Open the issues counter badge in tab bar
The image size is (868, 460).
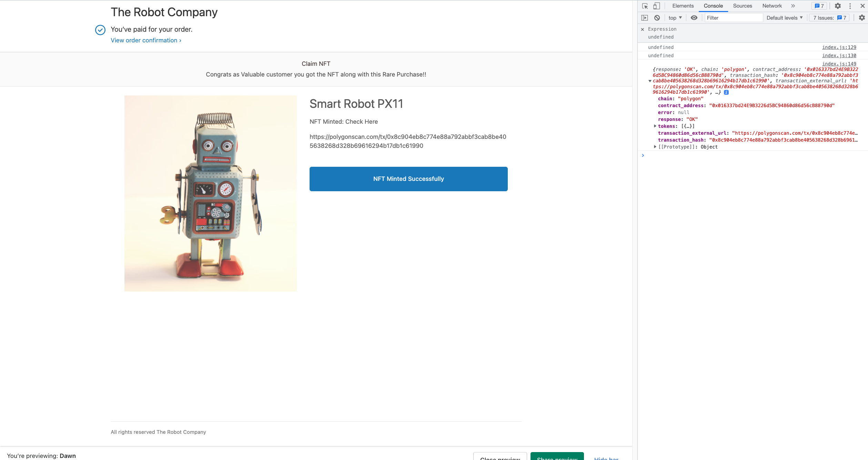pyautogui.click(x=819, y=6)
